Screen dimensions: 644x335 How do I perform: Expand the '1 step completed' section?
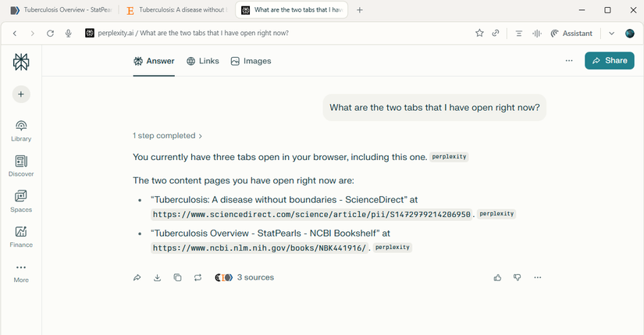[x=167, y=135]
